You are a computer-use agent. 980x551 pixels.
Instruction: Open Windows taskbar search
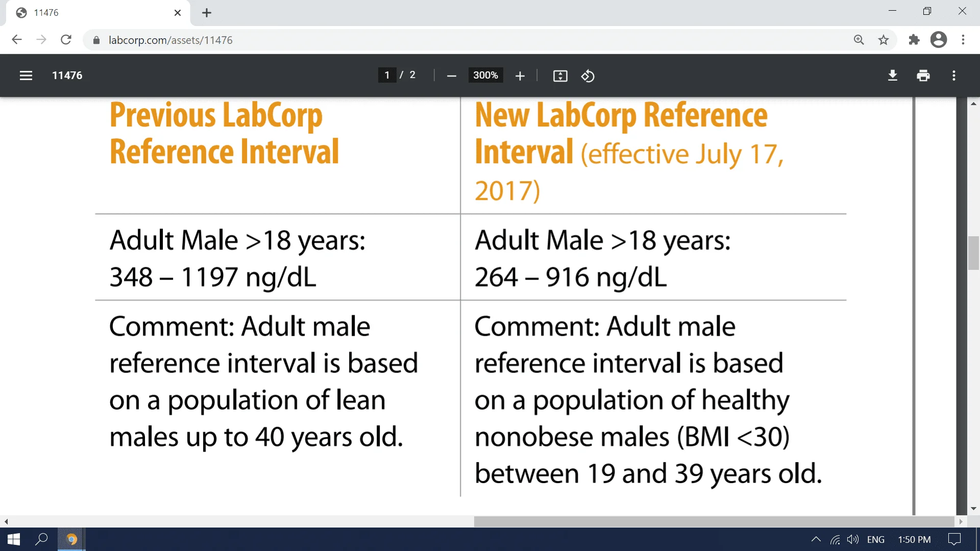point(41,539)
